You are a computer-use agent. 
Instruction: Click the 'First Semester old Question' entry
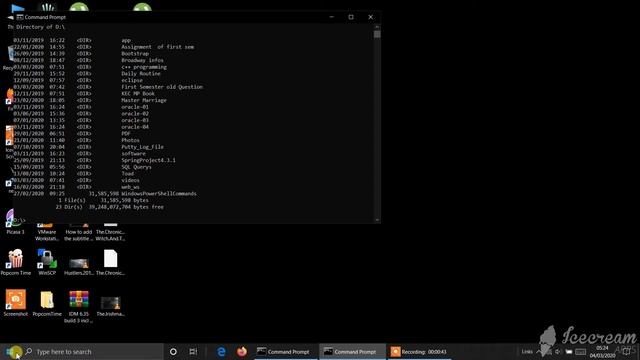point(162,87)
